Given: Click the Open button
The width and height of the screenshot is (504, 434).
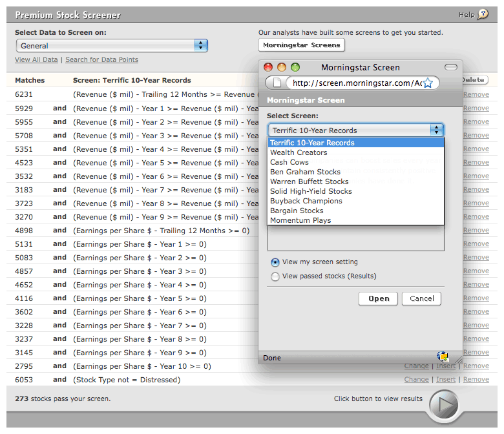Looking at the screenshot, I should [x=378, y=298].
